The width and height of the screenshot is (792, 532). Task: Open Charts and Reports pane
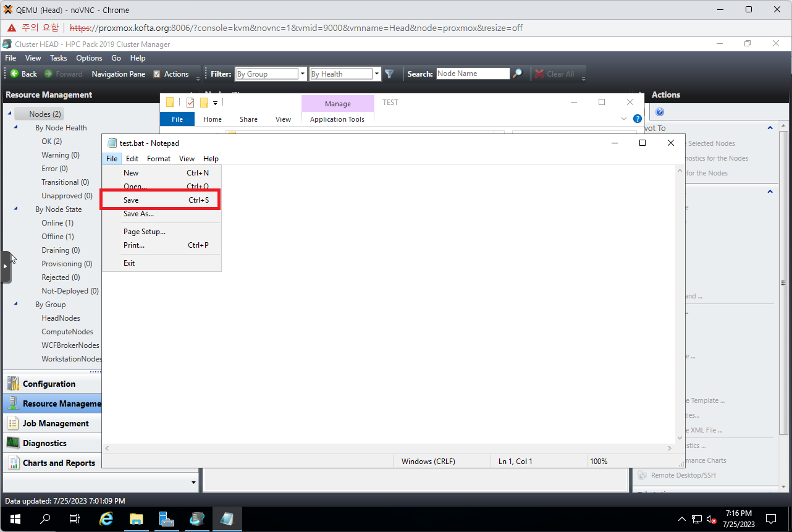click(x=59, y=463)
